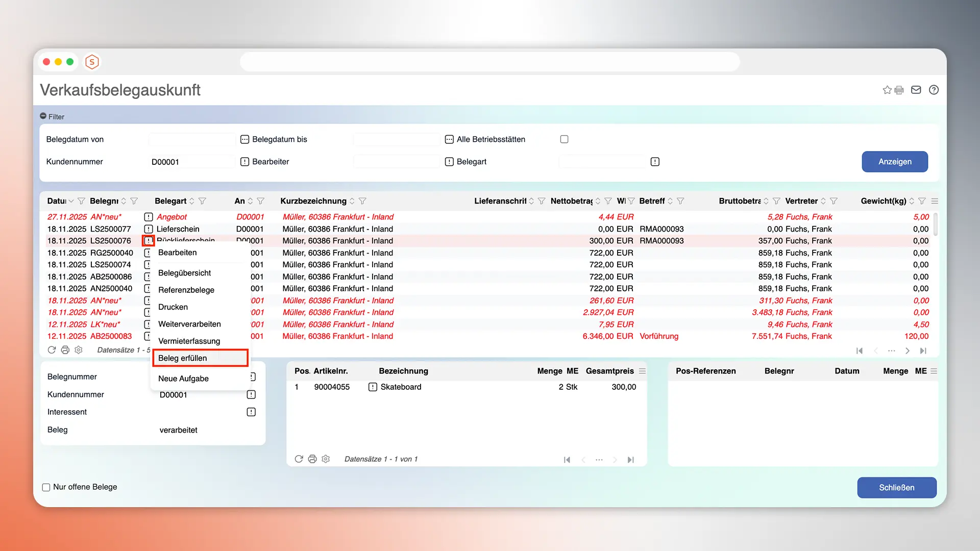Viewport: 980px width, 551px height.
Task: Select Weiterverarbeiten in context menu
Action: click(189, 324)
